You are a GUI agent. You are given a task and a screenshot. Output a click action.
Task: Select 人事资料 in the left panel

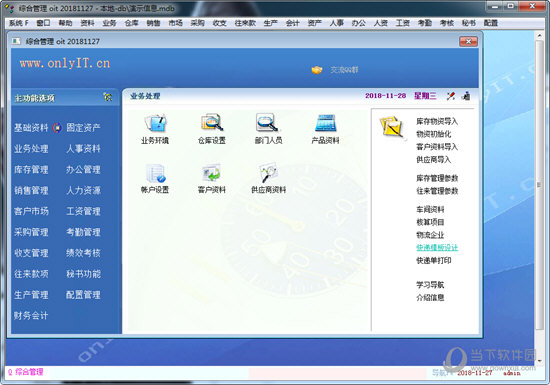point(83,149)
